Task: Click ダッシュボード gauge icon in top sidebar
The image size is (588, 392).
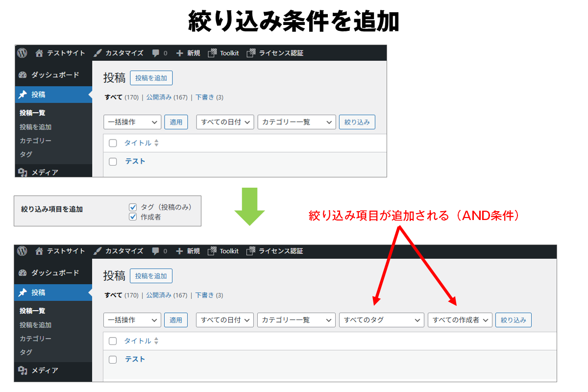Action: (23, 75)
